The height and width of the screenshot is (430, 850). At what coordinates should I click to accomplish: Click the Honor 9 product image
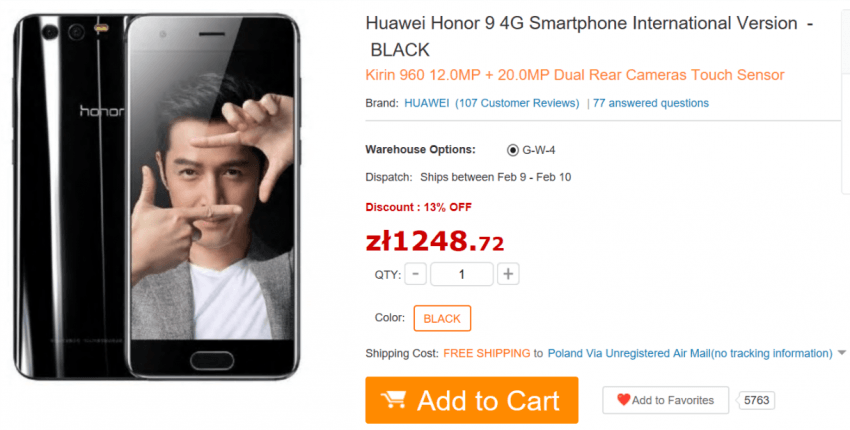(156, 196)
